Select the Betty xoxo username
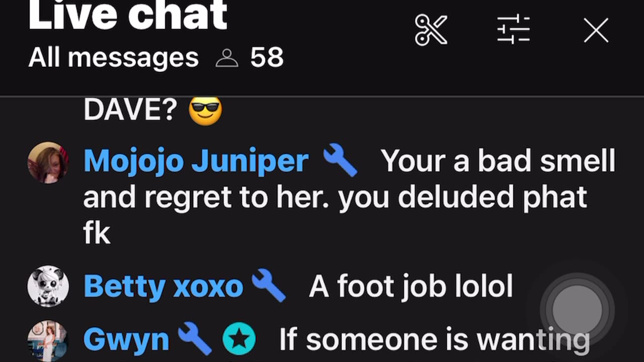Screen dimensions: 644x362 tap(164, 286)
